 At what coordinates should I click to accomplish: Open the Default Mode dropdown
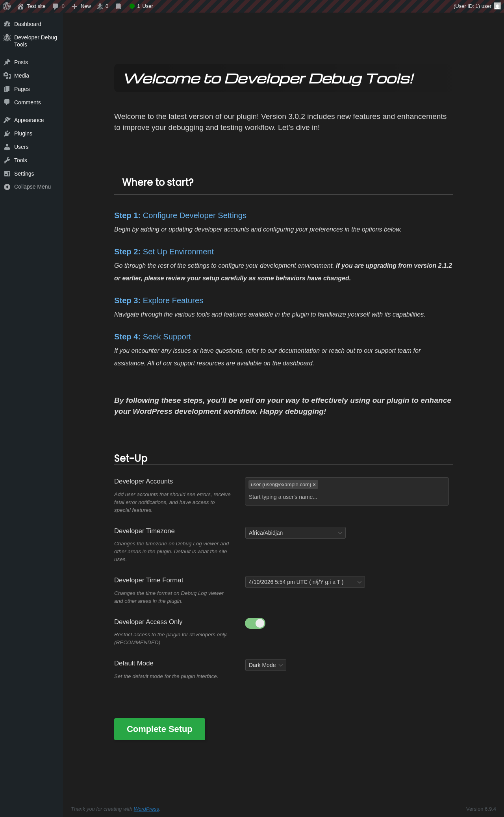pyautogui.click(x=265, y=665)
